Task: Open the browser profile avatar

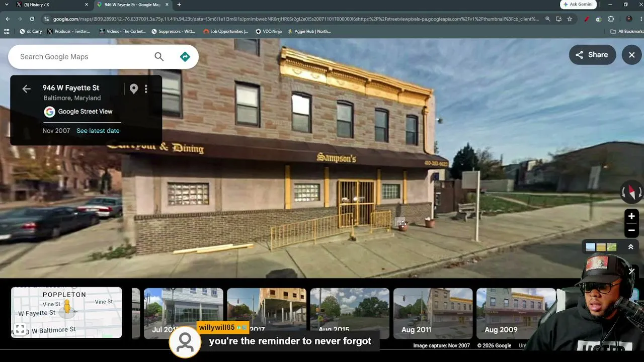Action: tap(629, 19)
